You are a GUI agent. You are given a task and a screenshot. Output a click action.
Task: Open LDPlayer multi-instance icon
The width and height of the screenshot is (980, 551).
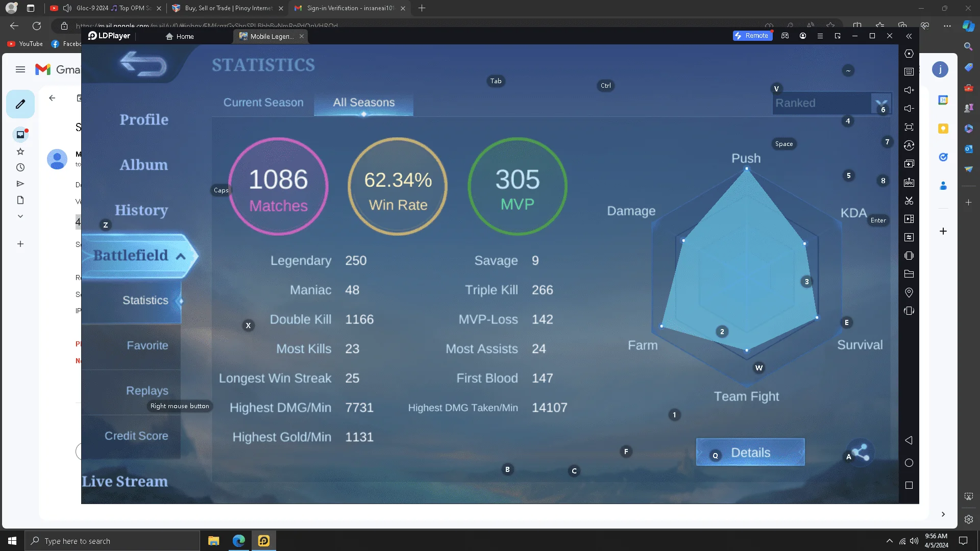909,164
